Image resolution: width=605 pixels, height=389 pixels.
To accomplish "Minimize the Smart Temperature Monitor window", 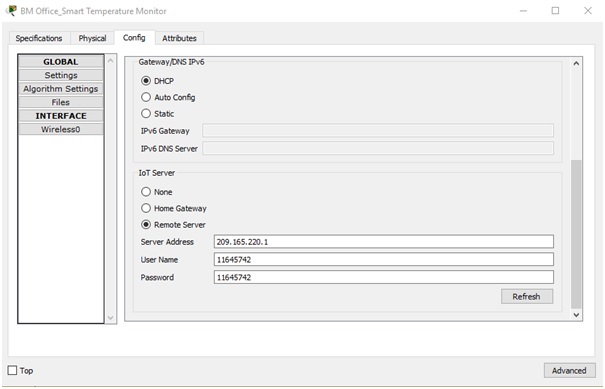I will tap(524, 11).
